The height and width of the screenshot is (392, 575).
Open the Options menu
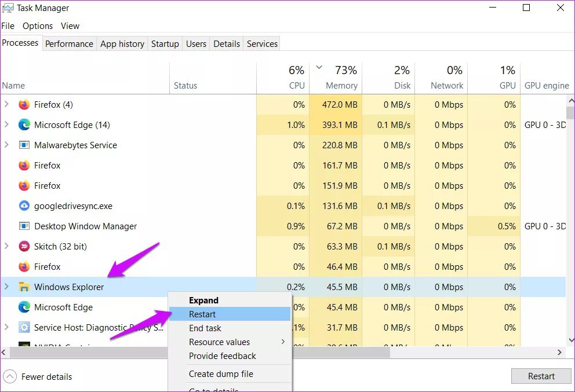point(38,26)
